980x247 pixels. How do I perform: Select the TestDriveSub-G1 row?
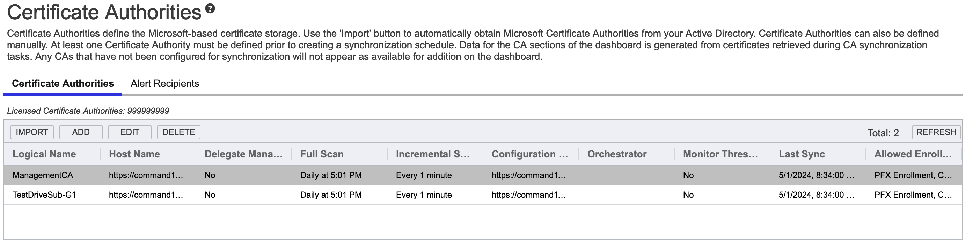pyautogui.click(x=44, y=195)
